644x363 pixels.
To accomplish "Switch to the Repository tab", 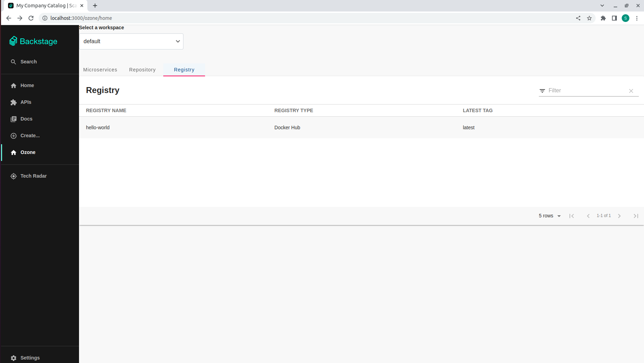I will tap(142, 70).
